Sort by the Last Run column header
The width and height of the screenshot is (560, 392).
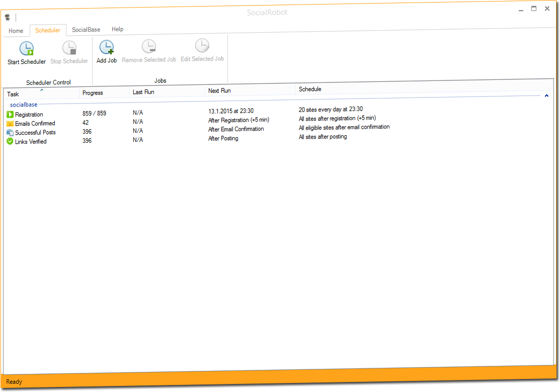pos(167,91)
